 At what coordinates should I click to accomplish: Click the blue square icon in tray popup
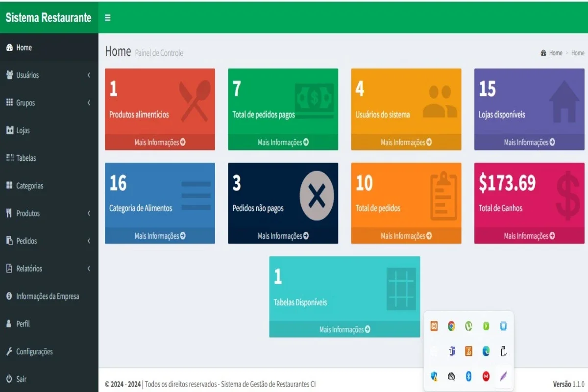point(503,326)
